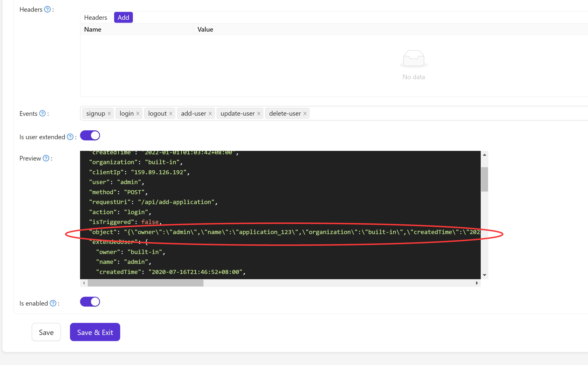Viewport: 588px width, 365px height.
Task: Click the Add button to add a header
Action: (123, 17)
